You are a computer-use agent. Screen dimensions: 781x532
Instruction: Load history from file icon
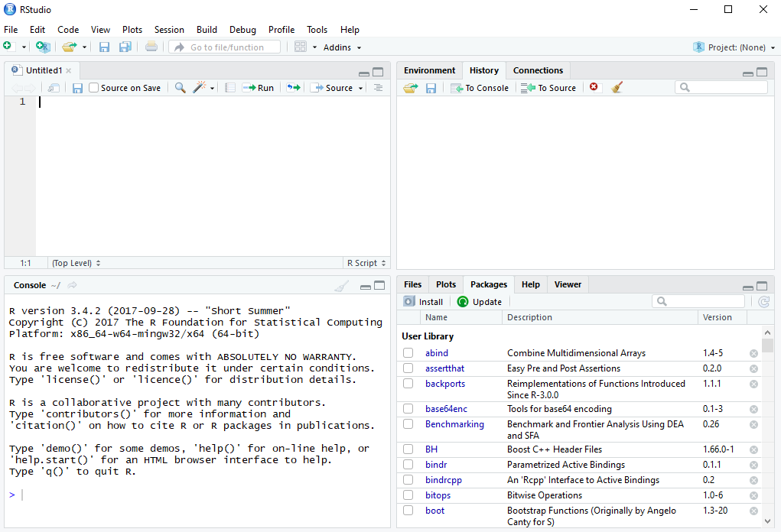point(411,88)
